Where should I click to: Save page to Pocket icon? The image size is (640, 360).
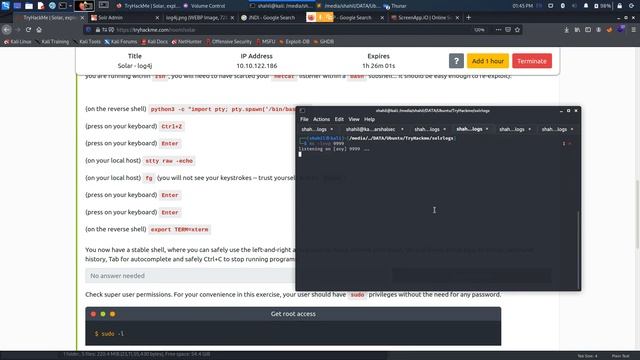(508, 29)
